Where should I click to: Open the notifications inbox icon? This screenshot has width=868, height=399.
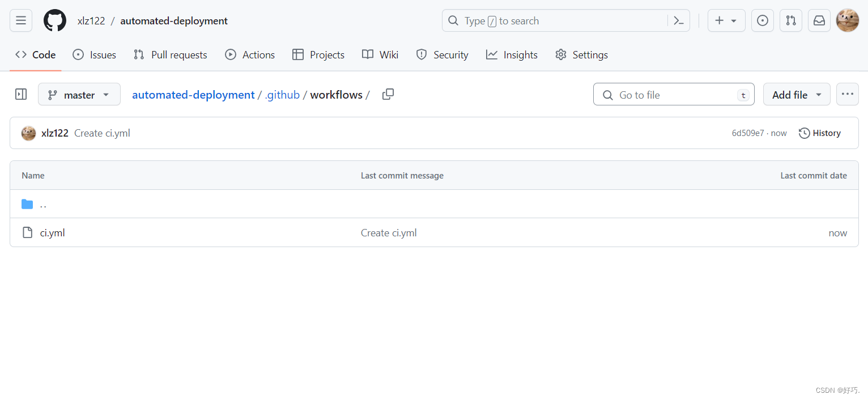[x=819, y=20]
